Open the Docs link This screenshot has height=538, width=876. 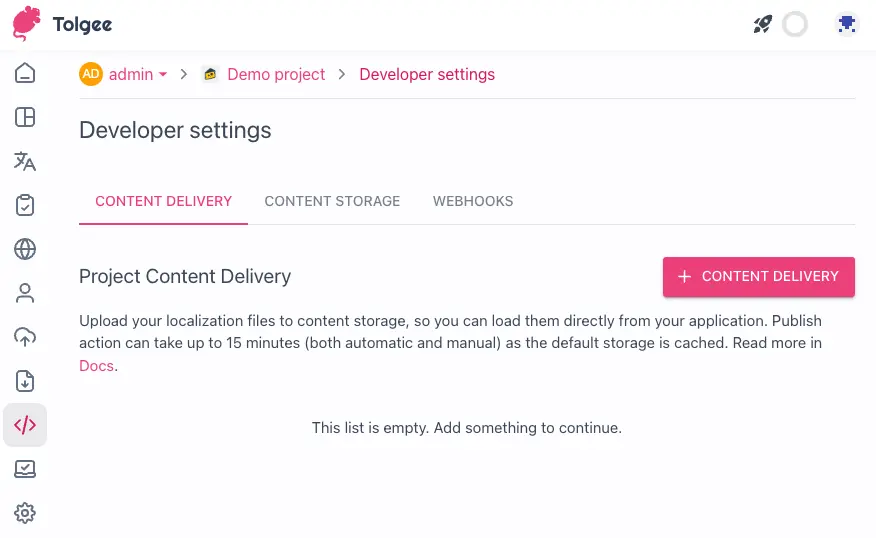97,367
